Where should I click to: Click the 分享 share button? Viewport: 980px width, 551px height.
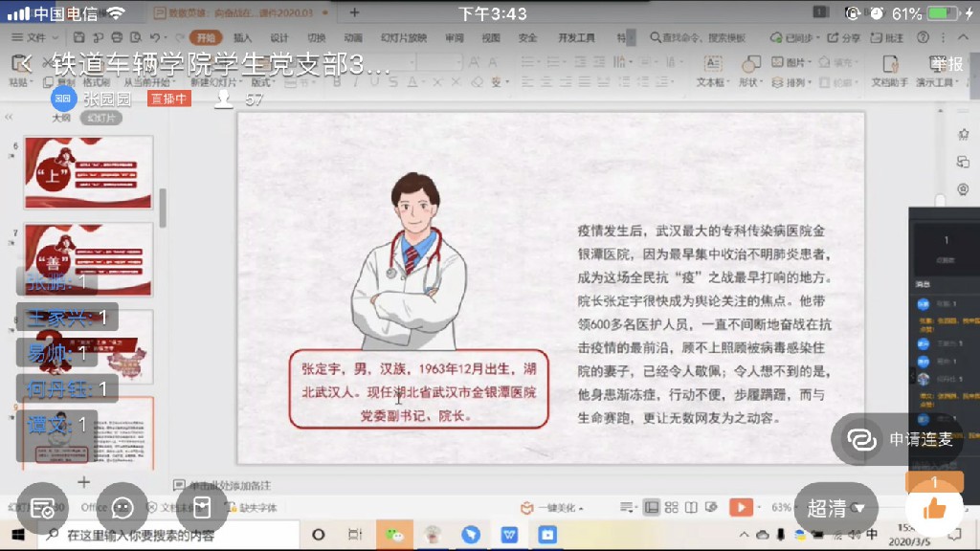[844, 37]
